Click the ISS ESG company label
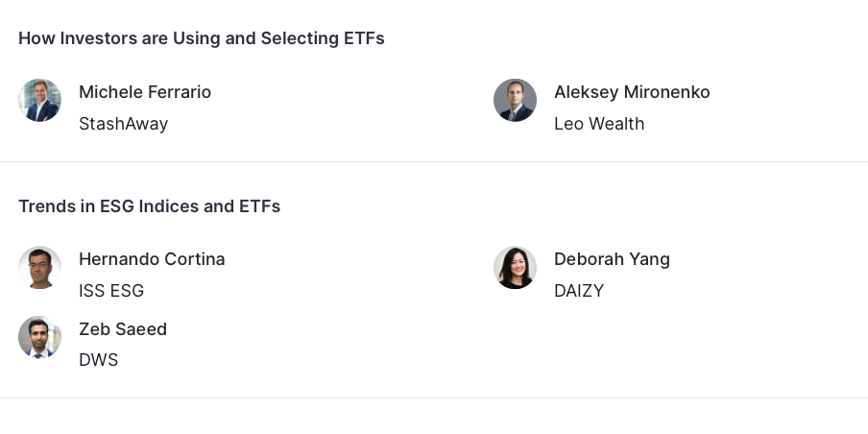868x434 pixels. click(x=111, y=291)
